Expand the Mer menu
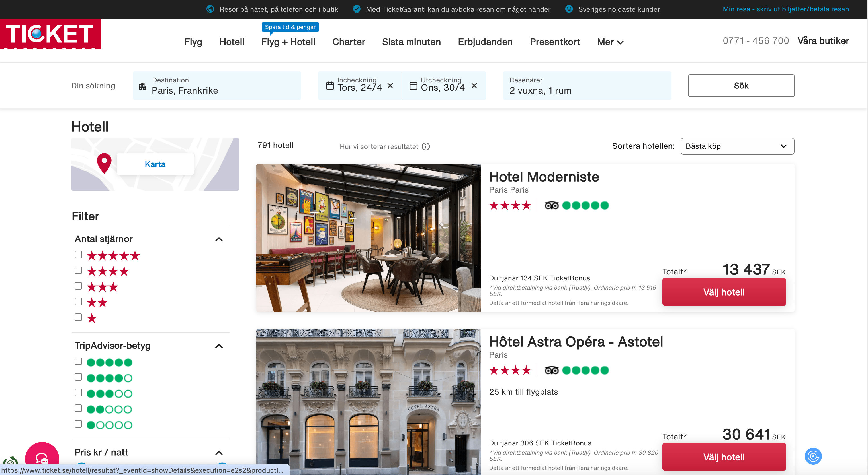Screen dimensions: 868x475 tap(610, 42)
